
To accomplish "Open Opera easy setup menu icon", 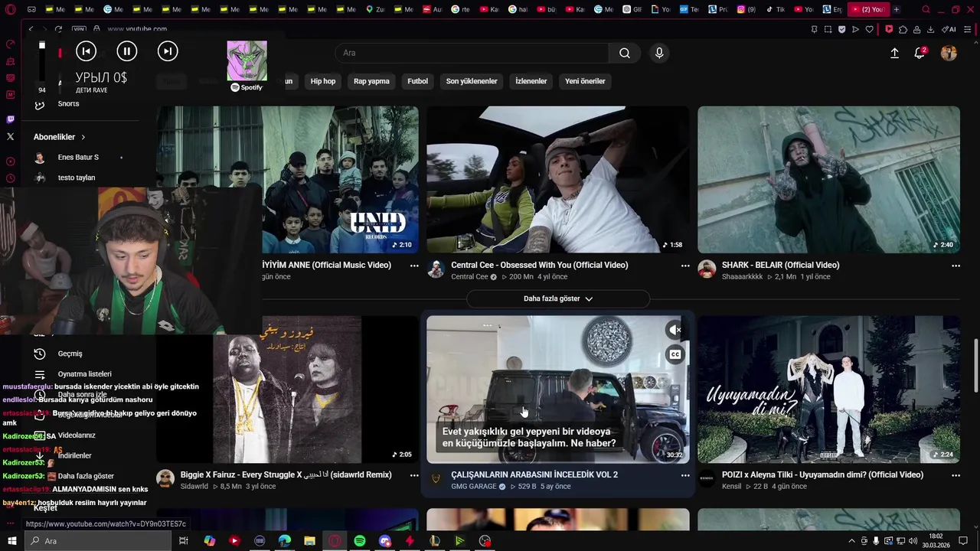I will click(x=969, y=29).
